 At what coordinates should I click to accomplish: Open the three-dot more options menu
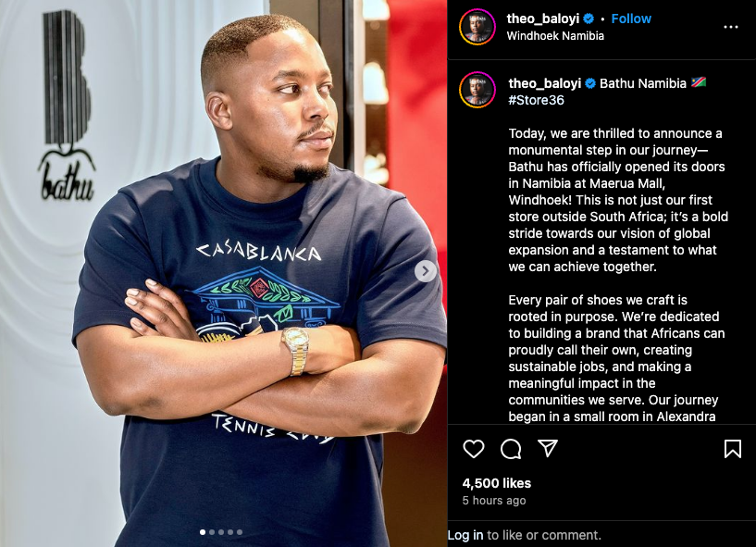point(731,27)
